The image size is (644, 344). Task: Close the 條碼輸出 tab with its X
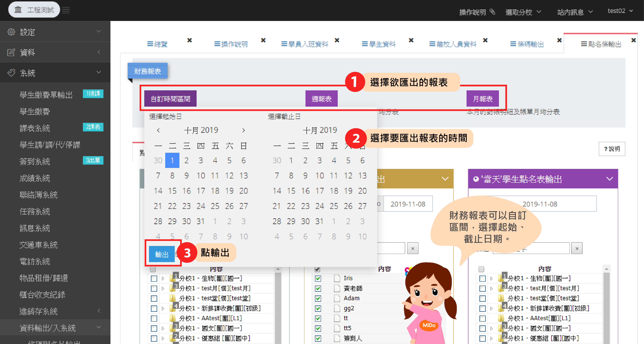(559, 40)
